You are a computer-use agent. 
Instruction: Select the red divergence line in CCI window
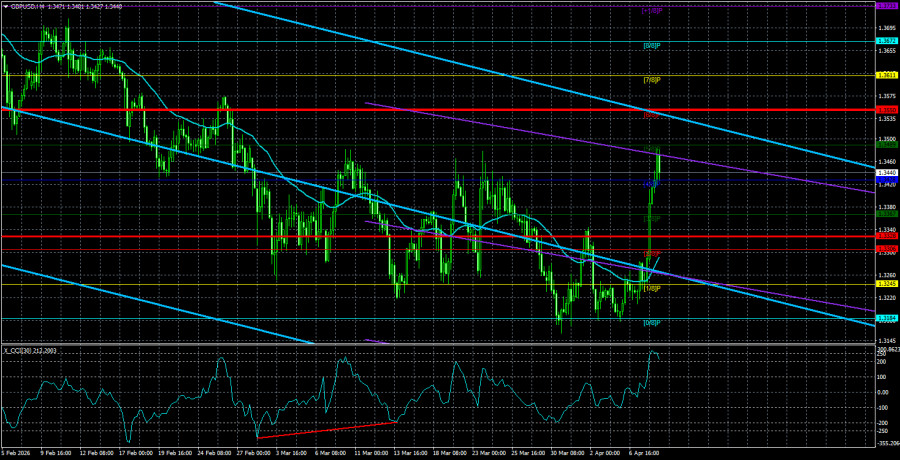tap(327, 431)
